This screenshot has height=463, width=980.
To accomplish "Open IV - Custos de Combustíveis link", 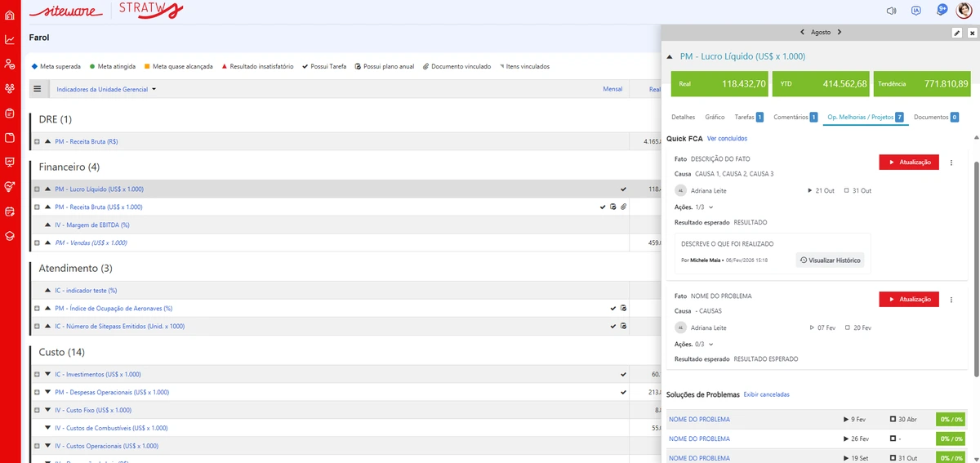I will (x=111, y=429).
